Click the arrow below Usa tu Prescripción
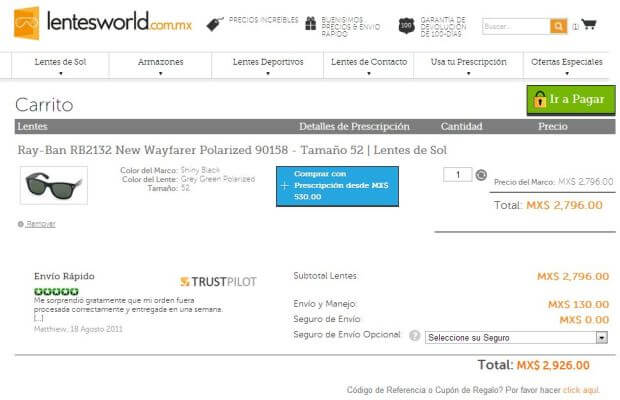The image size is (620, 400). click(x=469, y=74)
